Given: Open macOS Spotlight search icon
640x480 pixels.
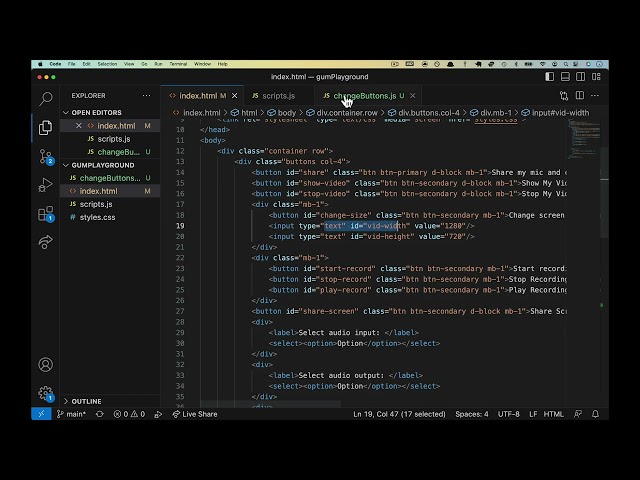Looking at the screenshot, I should [566, 64].
